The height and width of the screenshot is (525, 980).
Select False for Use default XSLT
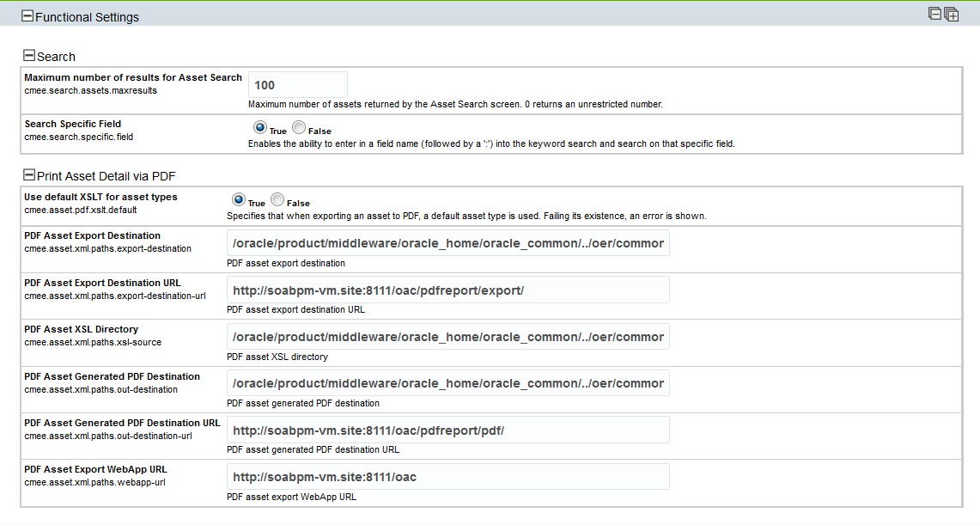(277, 199)
